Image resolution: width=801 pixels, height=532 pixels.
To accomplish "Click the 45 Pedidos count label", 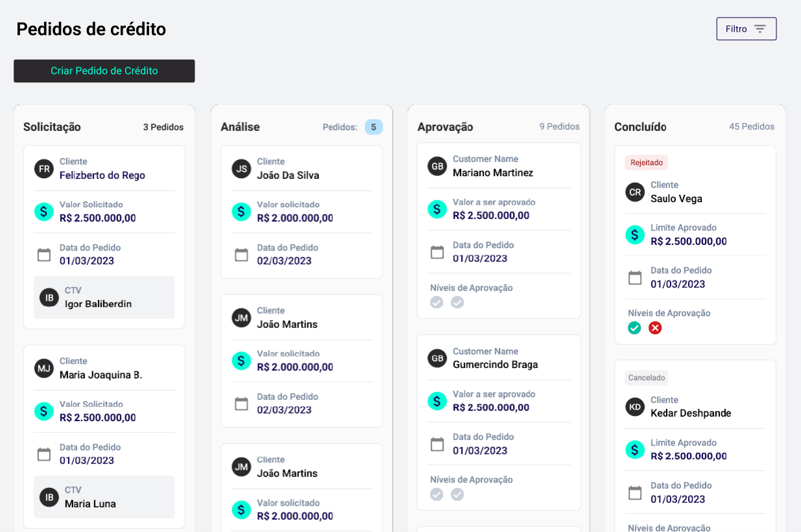I will (752, 127).
